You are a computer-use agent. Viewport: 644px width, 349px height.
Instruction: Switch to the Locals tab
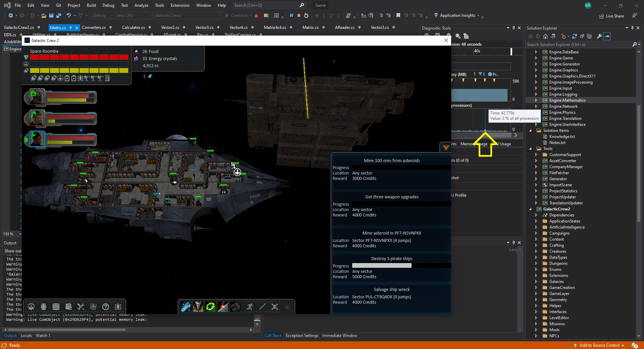coord(26,336)
